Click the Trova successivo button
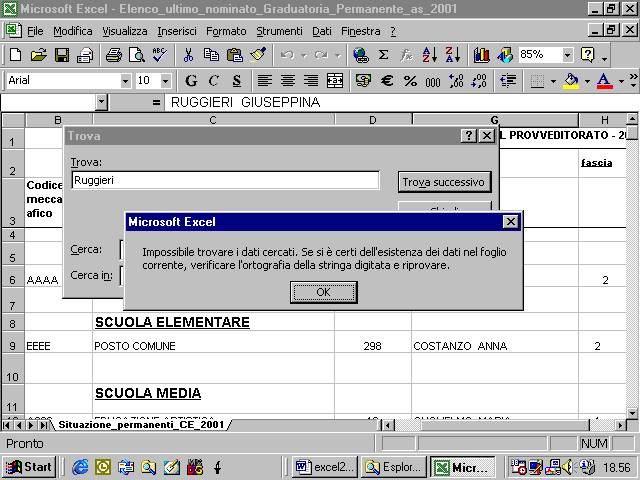The image size is (640, 480). (x=444, y=182)
